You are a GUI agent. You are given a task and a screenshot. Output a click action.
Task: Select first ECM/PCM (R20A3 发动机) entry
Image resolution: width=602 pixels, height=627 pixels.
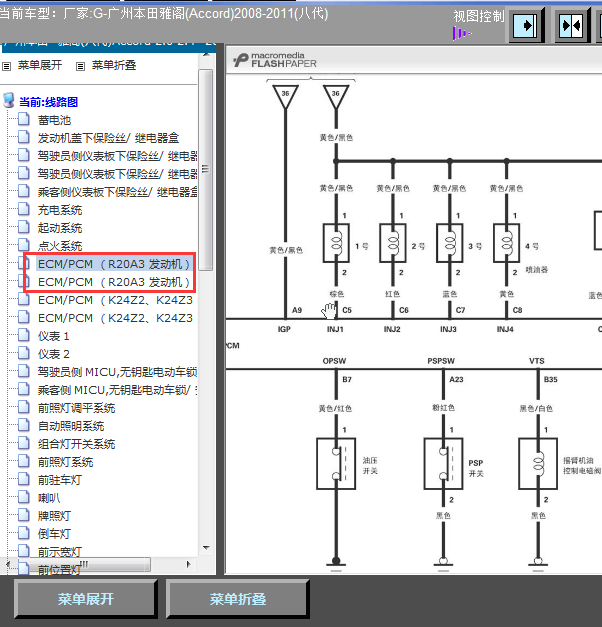[x=114, y=264]
